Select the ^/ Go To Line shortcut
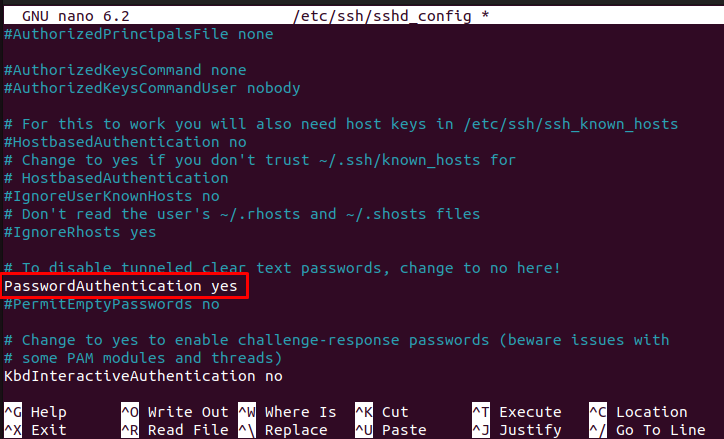The width and height of the screenshot is (724, 439). click(647, 430)
